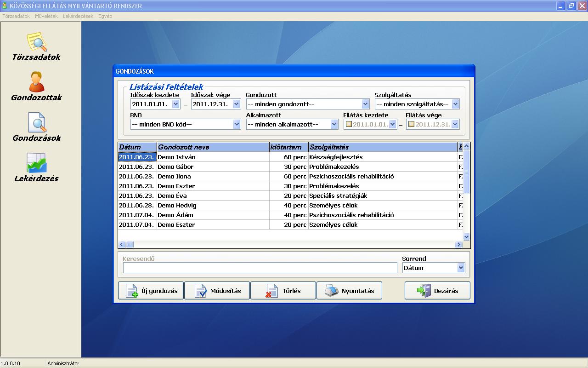Open the Gondozások sidebar icon
Viewport: 588px width, 368px height.
[37, 123]
